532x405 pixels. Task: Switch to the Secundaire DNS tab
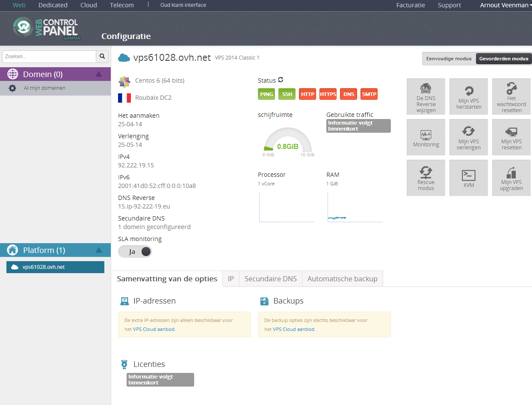[x=270, y=279]
